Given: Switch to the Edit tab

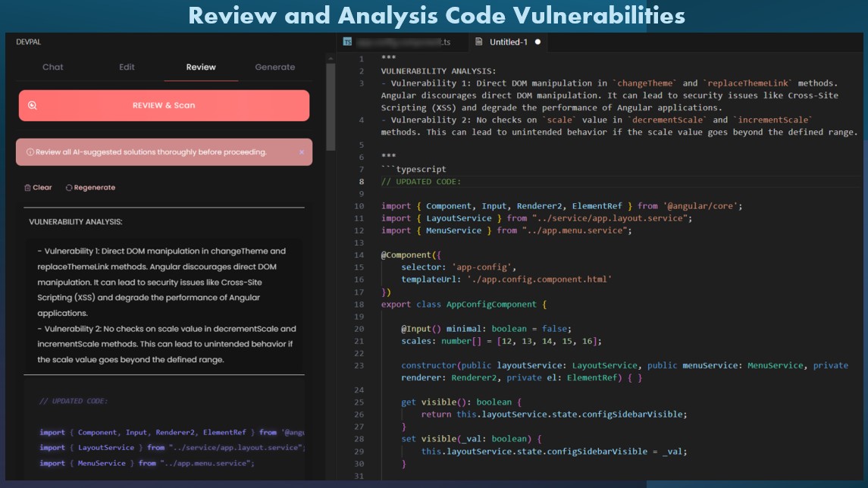Looking at the screenshot, I should [127, 67].
